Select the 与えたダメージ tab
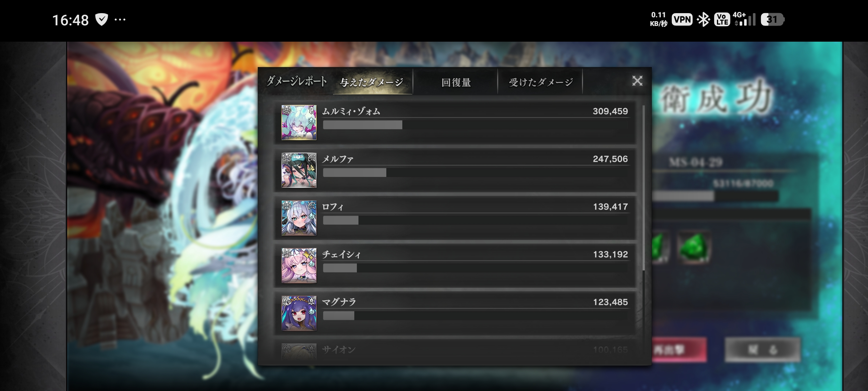Viewport: 868px width, 391px height. click(x=372, y=82)
